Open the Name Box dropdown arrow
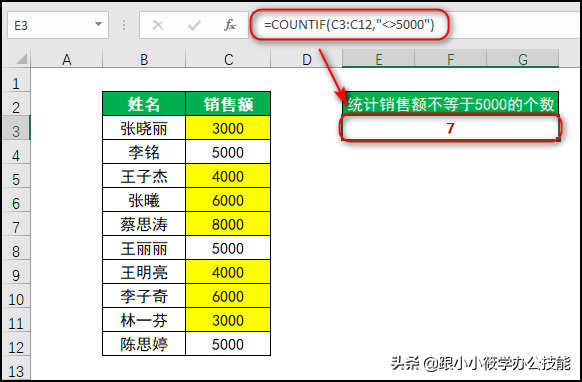The image size is (582, 382). pyautogui.click(x=98, y=25)
